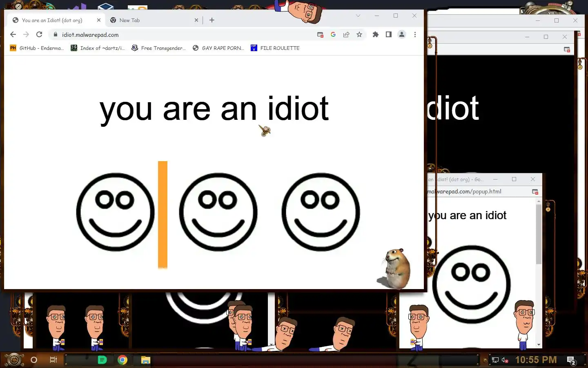Image resolution: width=588 pixels, height=368 pixels.
Task: Click the large 'you are an idiot' heading
Action: tap(214, 109)
